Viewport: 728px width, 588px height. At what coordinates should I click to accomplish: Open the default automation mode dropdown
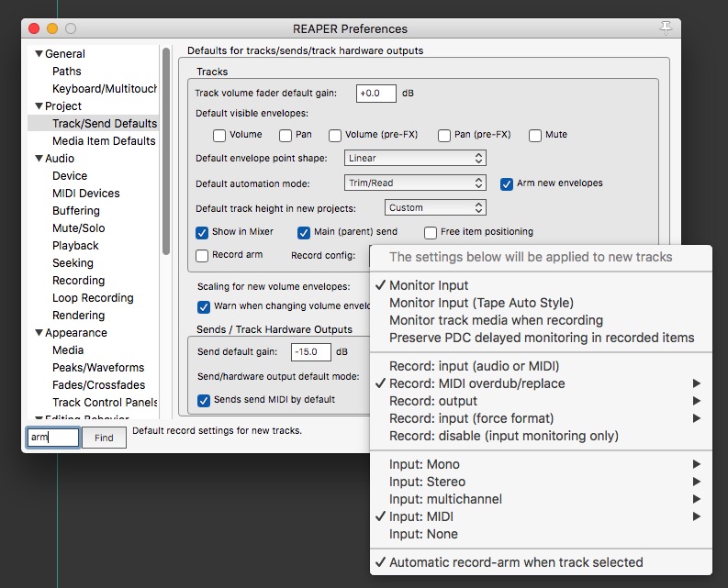tap(415, 183)
